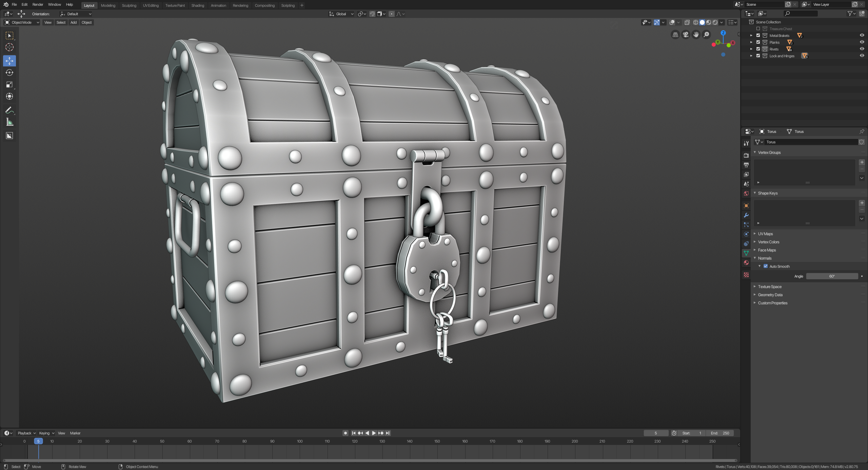The width and height of the screenshot is (868, 470).
Task: Select the 3D Cursor tool
Action: 9,47
